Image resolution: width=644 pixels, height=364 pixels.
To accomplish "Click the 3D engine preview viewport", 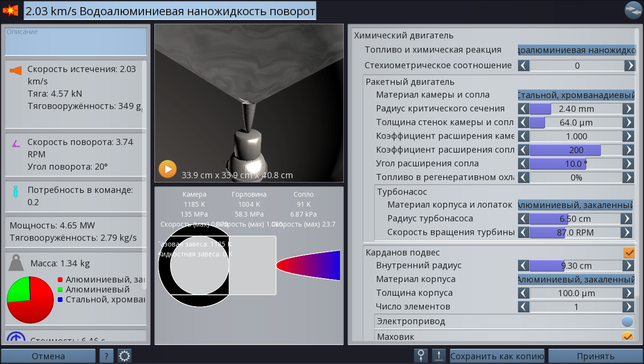I will click(x=249, y=103).
